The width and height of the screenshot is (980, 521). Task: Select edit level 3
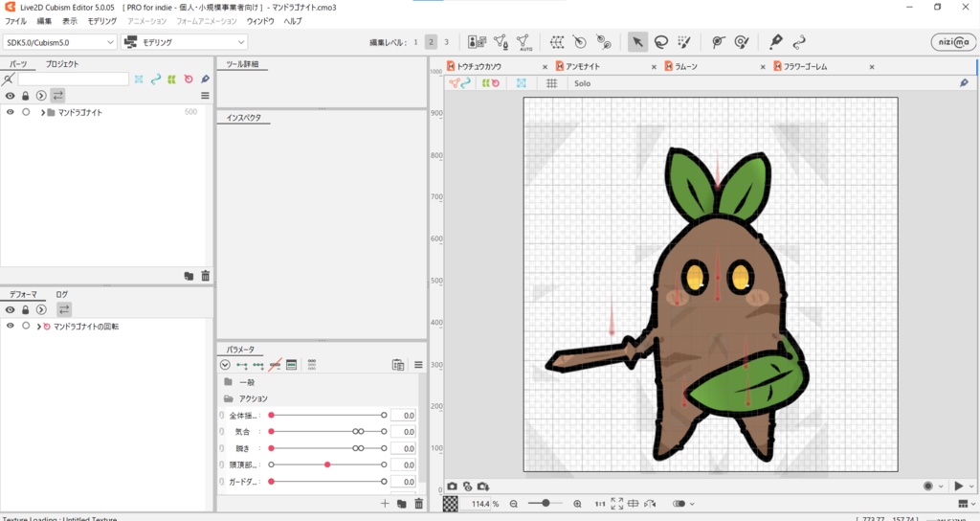pos(446,42)
